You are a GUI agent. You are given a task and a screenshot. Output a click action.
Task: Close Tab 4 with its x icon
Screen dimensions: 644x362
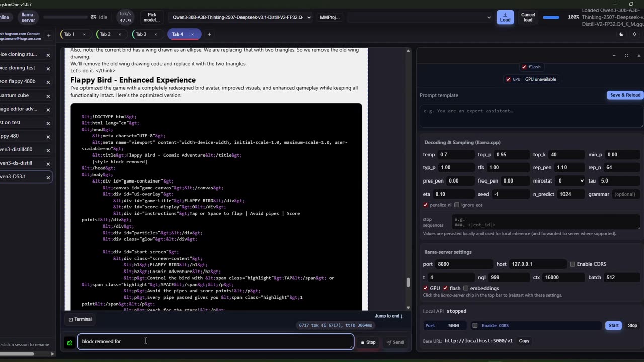coord(192,34)
